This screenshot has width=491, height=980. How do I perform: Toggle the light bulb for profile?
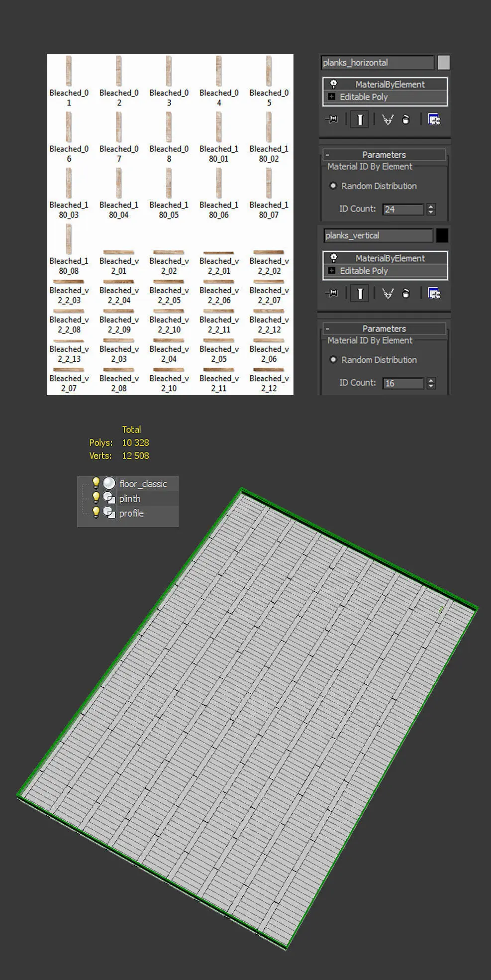[x=96, y=512]
